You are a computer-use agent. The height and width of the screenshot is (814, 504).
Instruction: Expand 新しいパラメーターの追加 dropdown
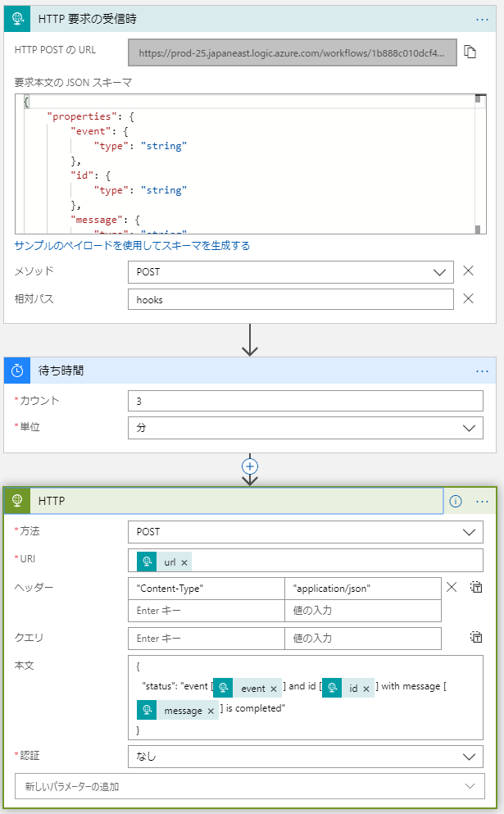249,786
